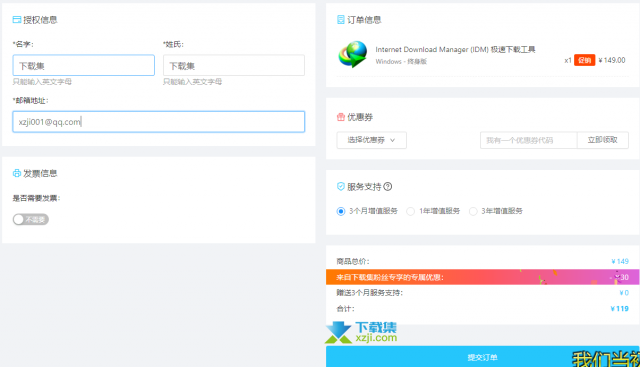Click the 立即领取 coupon button
Screen dimensions: 640x367
pos(602,140)
